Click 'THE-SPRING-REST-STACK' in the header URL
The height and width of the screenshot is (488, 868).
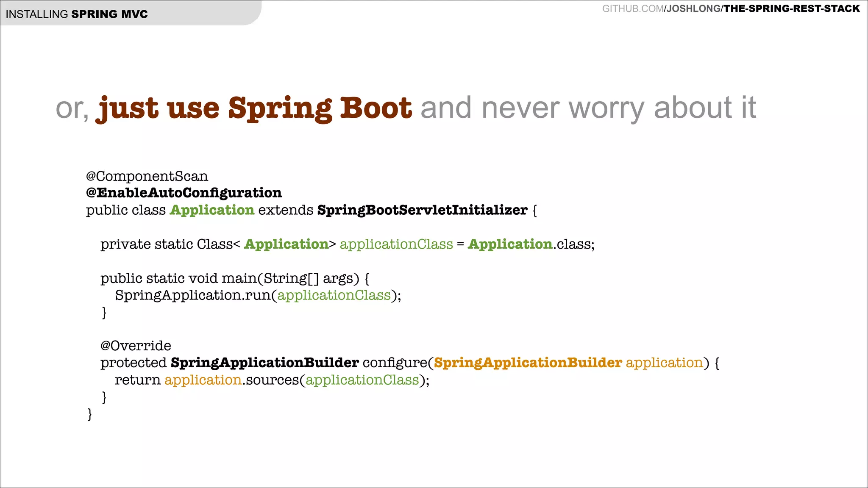(792, 9)
